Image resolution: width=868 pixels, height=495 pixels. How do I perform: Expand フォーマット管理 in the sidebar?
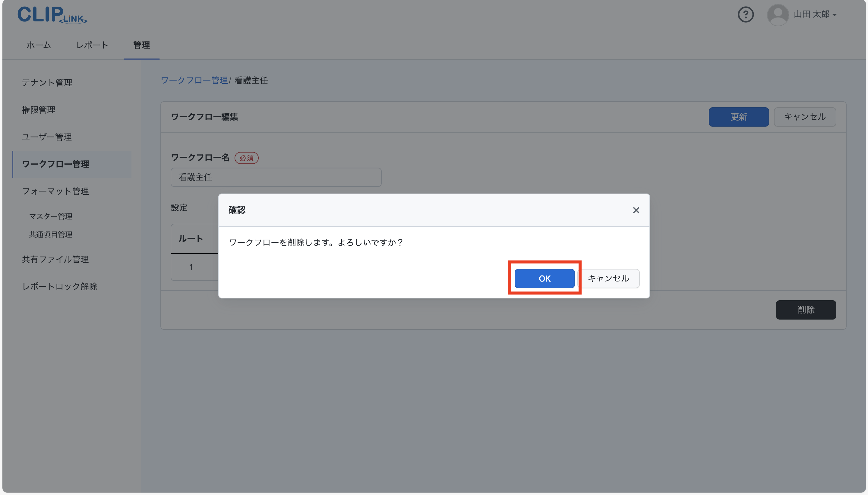click(x=55, y=191)
